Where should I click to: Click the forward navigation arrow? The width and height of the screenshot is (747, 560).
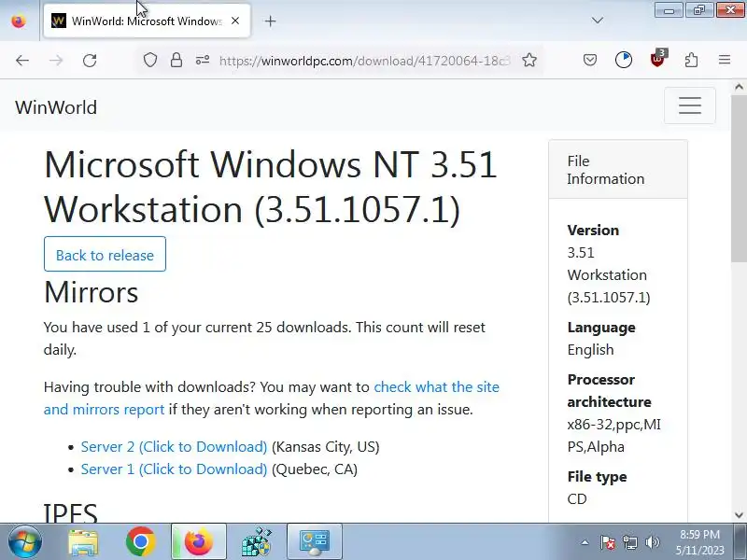pos(56,61)
